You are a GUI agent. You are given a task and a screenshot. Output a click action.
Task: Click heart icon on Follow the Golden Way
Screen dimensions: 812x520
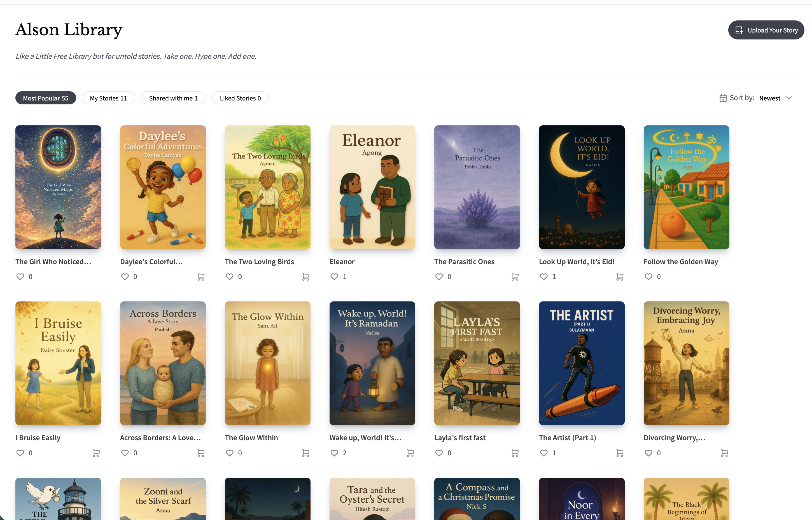click(x=648, y=277)
